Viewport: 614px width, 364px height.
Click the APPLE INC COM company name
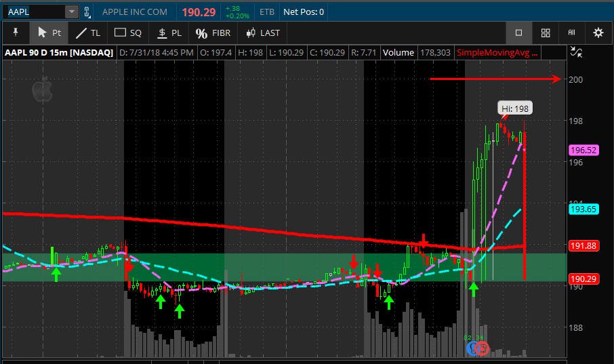click(135, 12)
